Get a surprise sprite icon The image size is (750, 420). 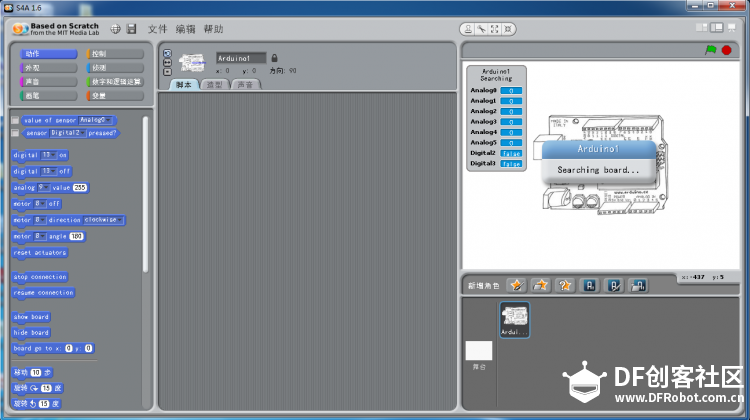pos(565,286)
